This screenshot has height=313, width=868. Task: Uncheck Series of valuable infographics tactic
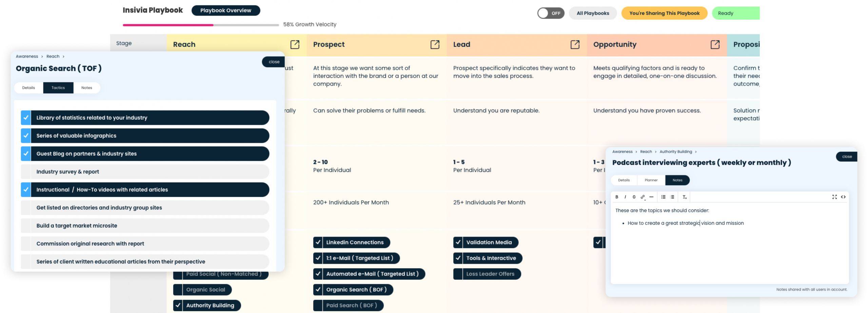click(x=26, y=136)
